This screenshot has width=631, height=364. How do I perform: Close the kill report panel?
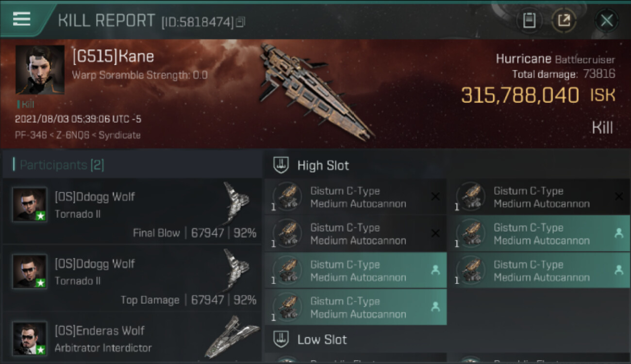[606, 20]
